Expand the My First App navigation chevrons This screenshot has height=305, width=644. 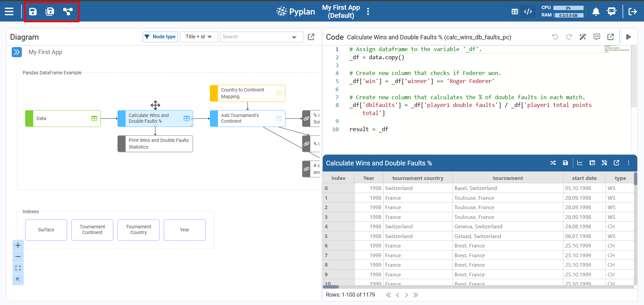pyautogui.click(x=17, y=52)
